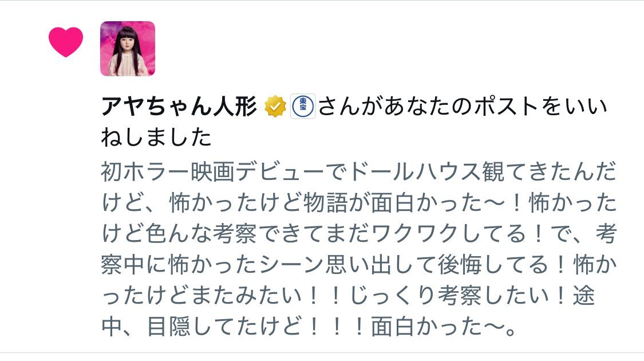Select the さんがあなたのポストをいいね notification text

463,107
